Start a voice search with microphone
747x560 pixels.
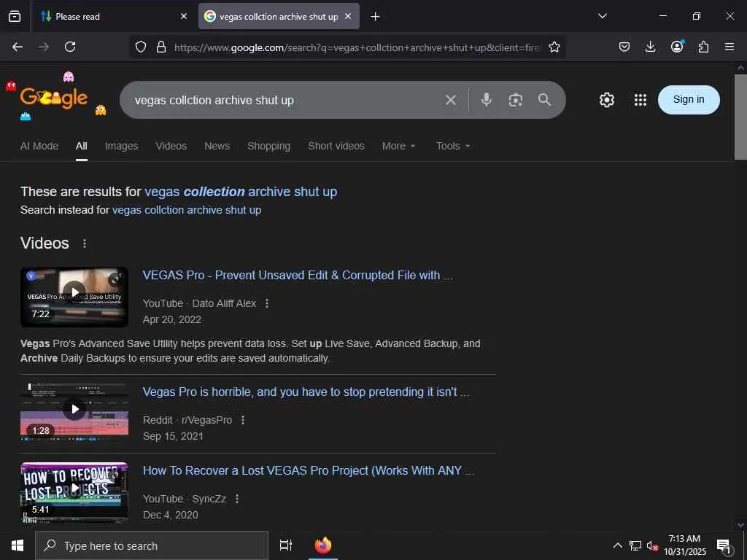pyautogui.click(x=486, y=100)
